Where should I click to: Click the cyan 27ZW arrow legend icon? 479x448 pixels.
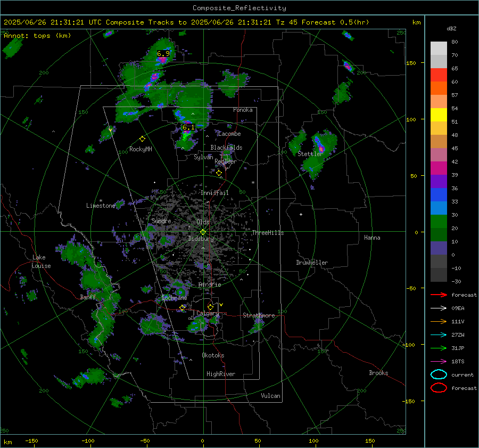[x=439, y=335]
